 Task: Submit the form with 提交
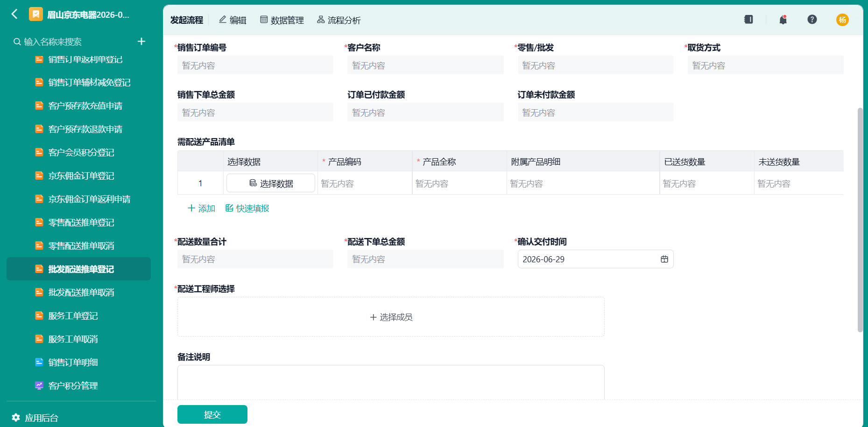[212, 414]
